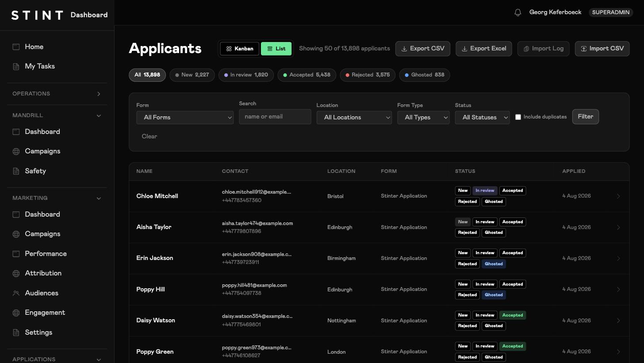
Task: Open the All Forms dropdown
Action: (185, 118)
